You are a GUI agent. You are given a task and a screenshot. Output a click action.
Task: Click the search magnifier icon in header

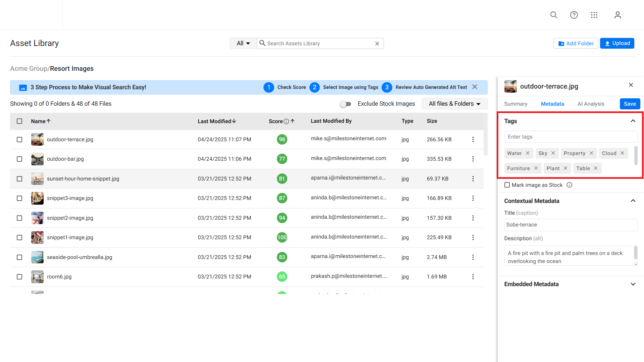pyautogui.click(x=554, y=15)
